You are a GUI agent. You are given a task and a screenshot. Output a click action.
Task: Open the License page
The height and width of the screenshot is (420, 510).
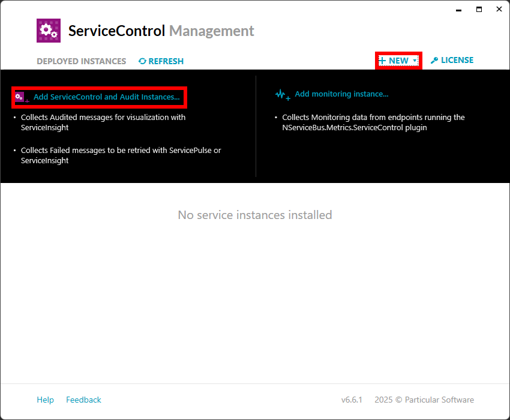pos(452,60)
